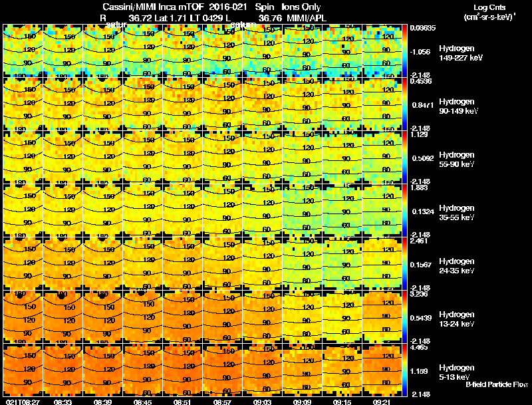Screen dimensions: 532x405
Task: Click the 1.883 colorbar value
Action: tap(419, 188)
